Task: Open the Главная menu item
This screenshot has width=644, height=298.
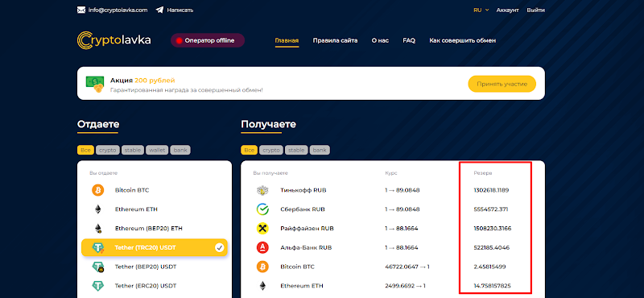Action: point(287,41)
